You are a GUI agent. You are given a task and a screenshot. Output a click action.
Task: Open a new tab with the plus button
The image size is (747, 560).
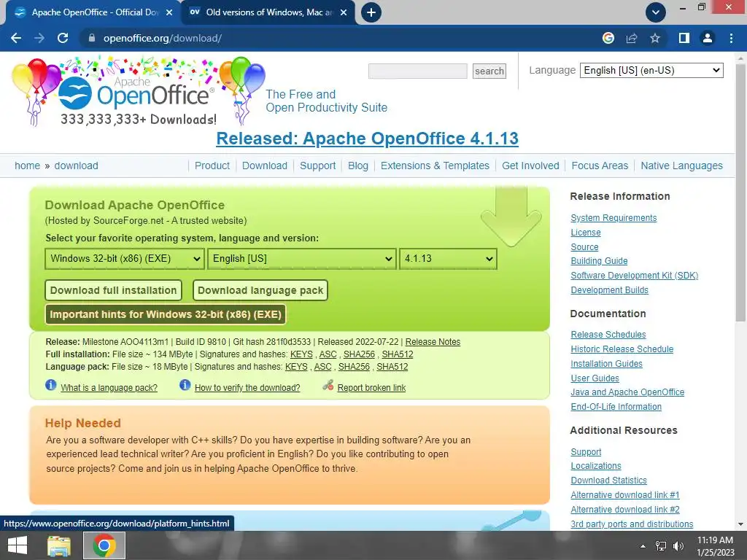371,12
